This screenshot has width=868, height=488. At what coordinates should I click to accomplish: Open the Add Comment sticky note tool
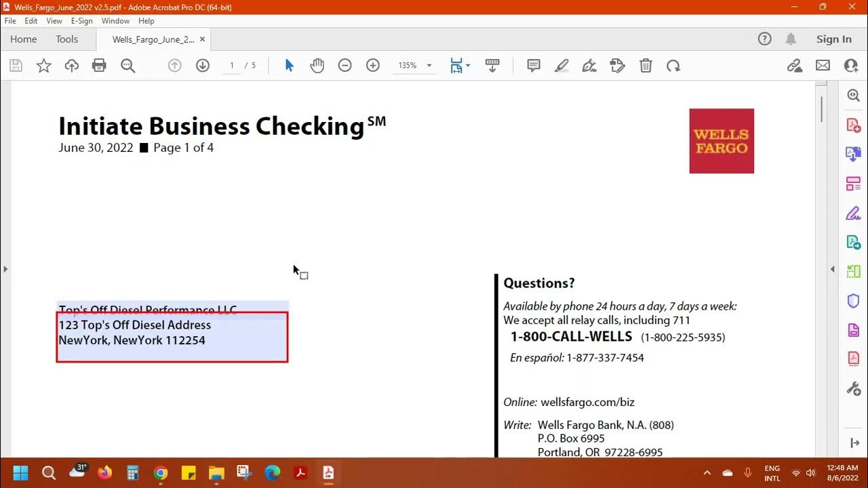534,66
